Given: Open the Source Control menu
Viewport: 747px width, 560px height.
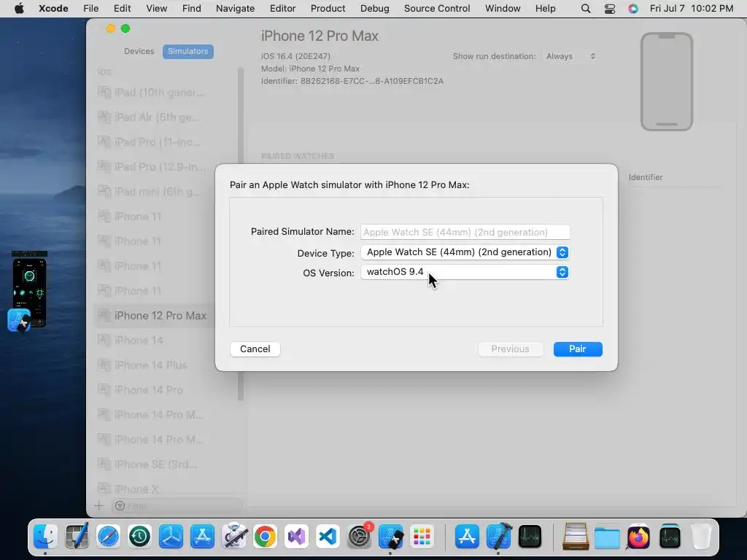Looking at the screenshot, I should (x=437, y=9).
